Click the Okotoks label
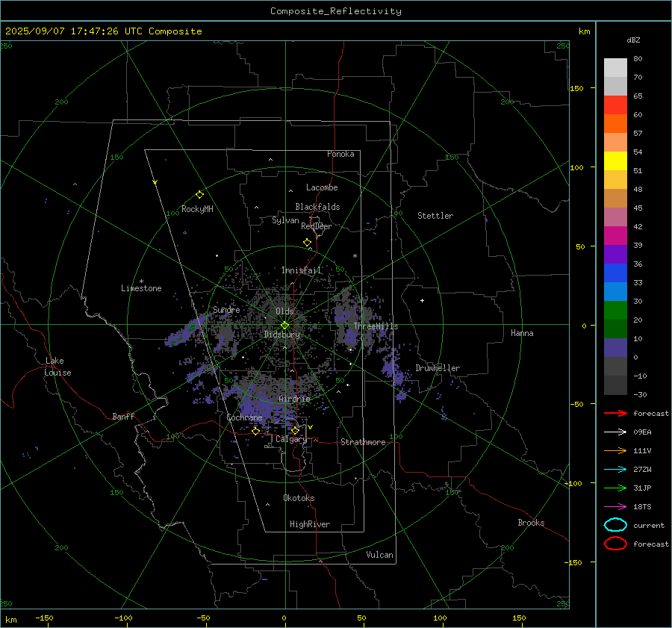The height and width of the screenshot is (628, 672). click(x=299, y=498)
